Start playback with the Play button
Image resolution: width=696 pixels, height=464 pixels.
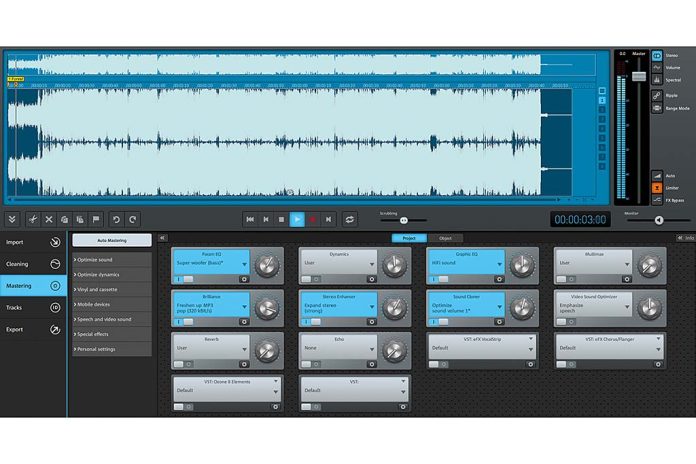tap(297, 219)
